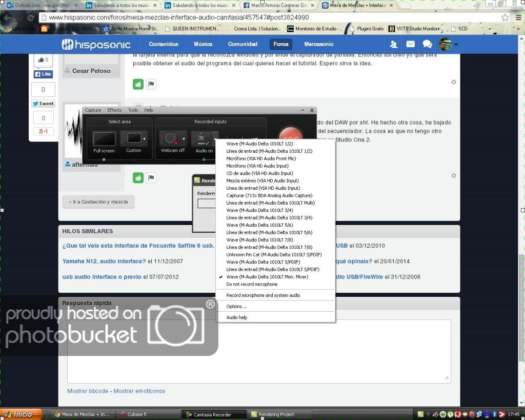Select CD de audio (VIA HD Audio Input)
Screen dimensions: 525x420
[275, 173]
